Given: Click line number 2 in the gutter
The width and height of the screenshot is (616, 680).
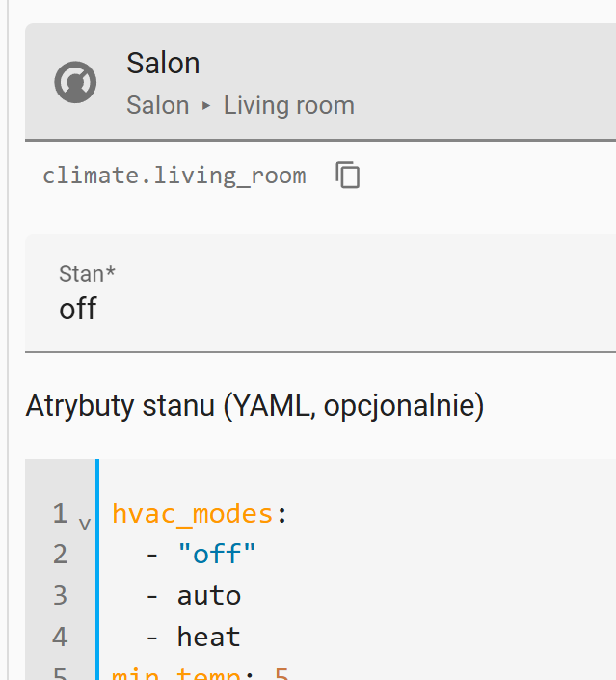Looking at the screenshot, I should pyautogui.click(x=60, y=555).
